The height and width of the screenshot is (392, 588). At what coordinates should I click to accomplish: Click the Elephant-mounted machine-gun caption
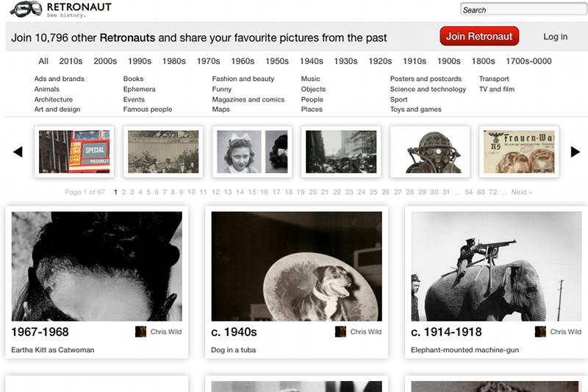[x=465, y=350]
